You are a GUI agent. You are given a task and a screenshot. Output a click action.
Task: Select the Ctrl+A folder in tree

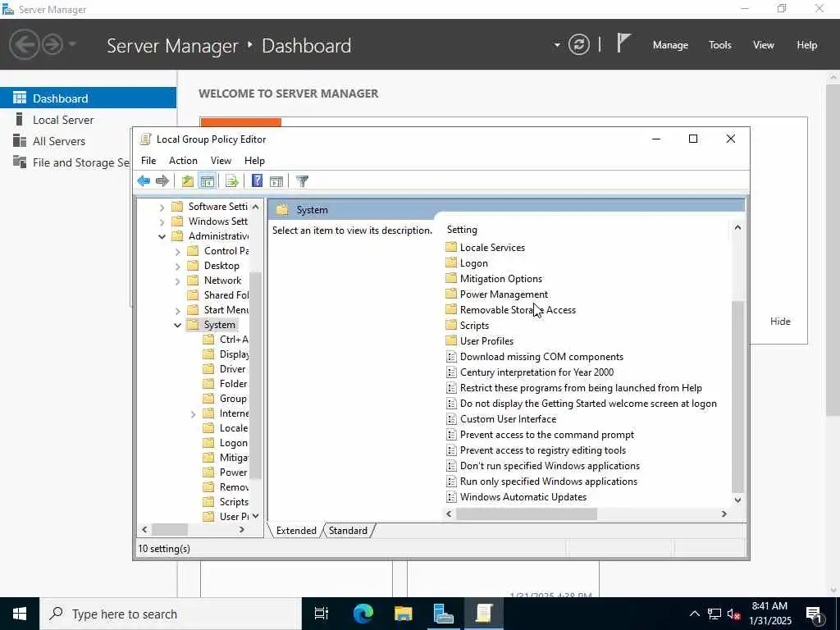coord(234,340)
